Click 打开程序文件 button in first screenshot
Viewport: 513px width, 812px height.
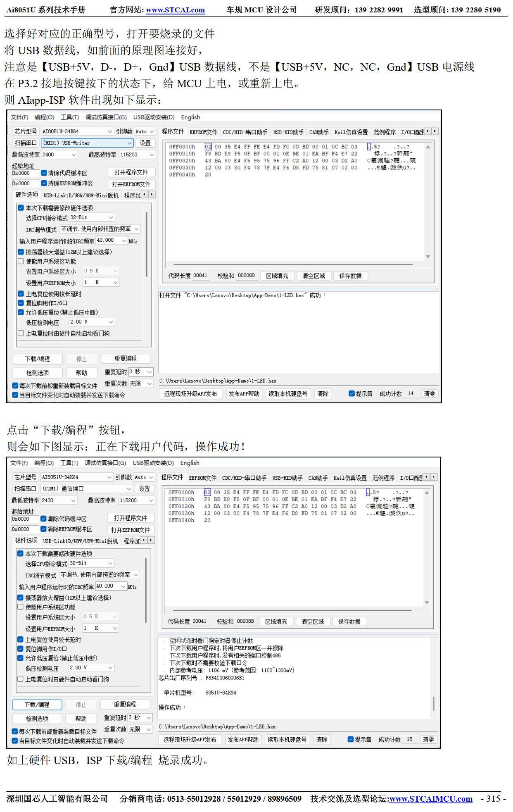point(131,172)
